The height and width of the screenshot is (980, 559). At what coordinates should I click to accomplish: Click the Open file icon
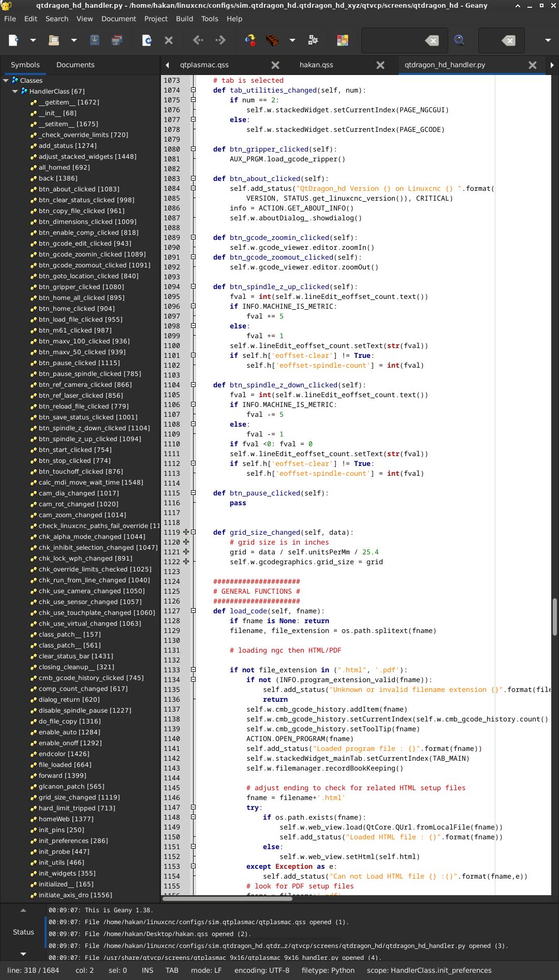pos(54,40)
